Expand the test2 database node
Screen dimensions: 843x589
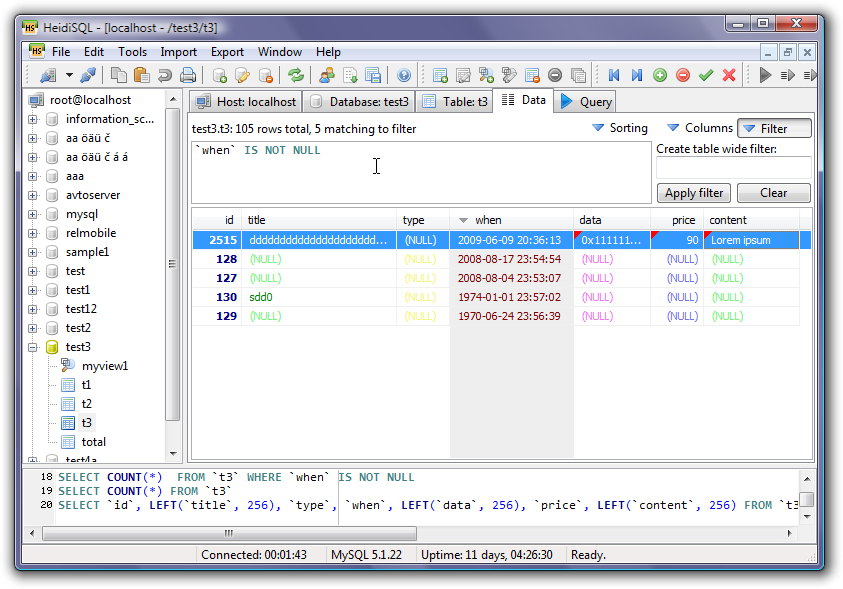pyautogui.click(x=33, y=327)
